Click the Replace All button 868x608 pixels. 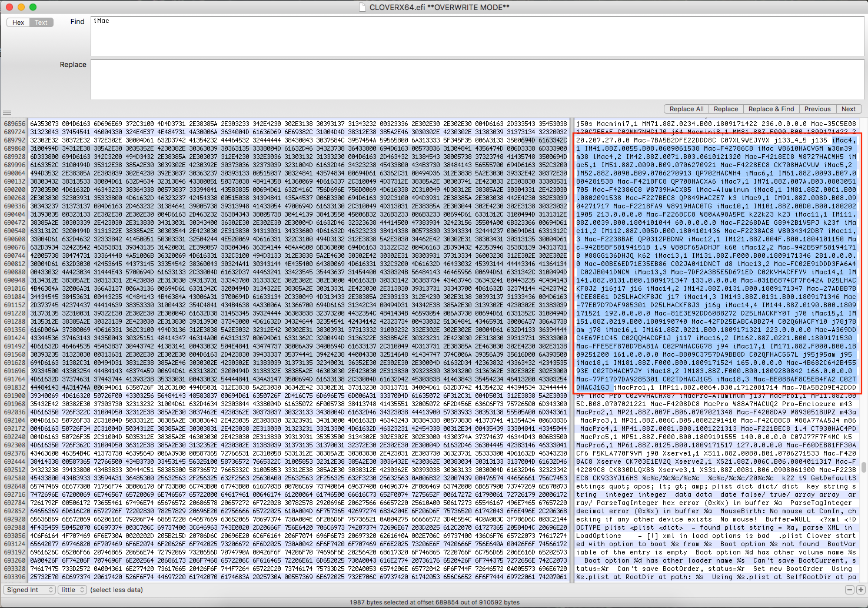pyautogui.click(x=686, y=109)
